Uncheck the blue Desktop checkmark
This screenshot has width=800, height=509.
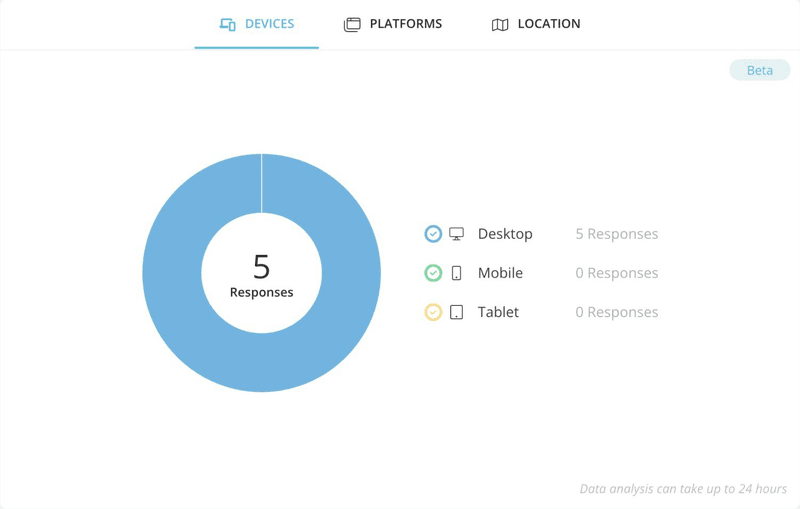point(433,234)
